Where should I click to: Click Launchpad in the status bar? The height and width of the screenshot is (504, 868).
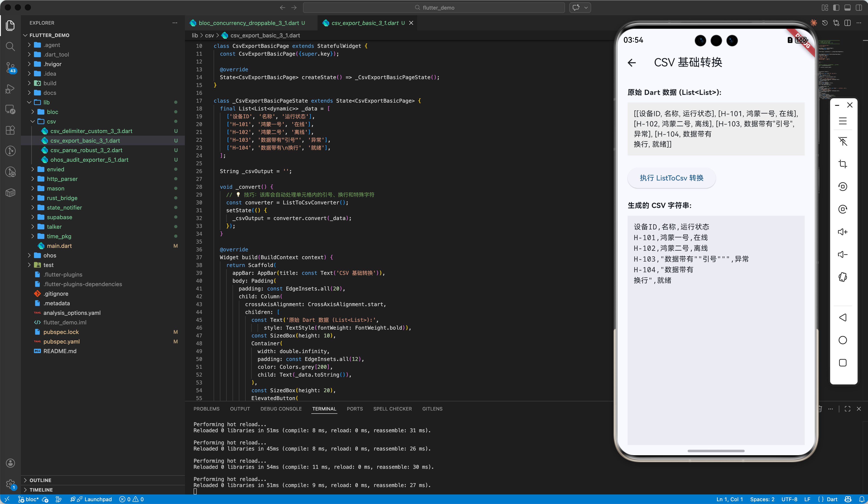[98, 499]
